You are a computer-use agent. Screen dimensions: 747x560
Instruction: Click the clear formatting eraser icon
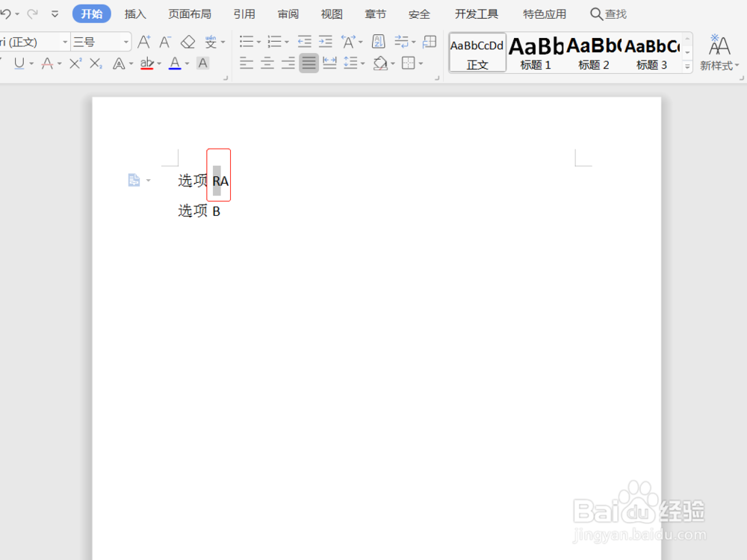coord(187,42)
